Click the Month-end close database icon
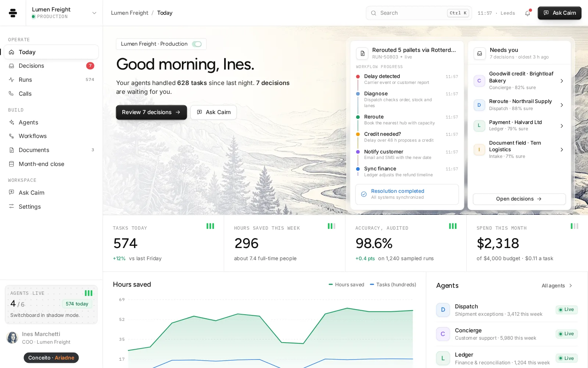The image size is (588, 368). tap(11, 164)
